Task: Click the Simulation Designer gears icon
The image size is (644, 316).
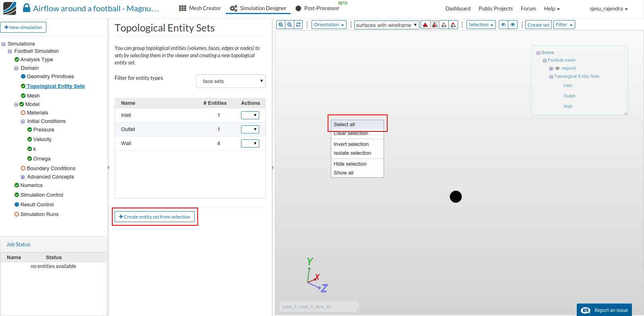Action: 233,8
